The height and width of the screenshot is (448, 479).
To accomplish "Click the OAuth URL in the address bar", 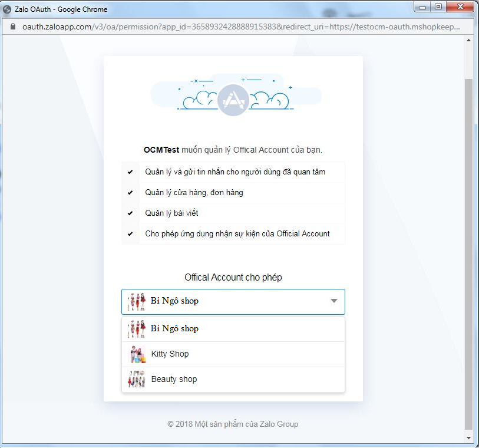I will 241,27.
